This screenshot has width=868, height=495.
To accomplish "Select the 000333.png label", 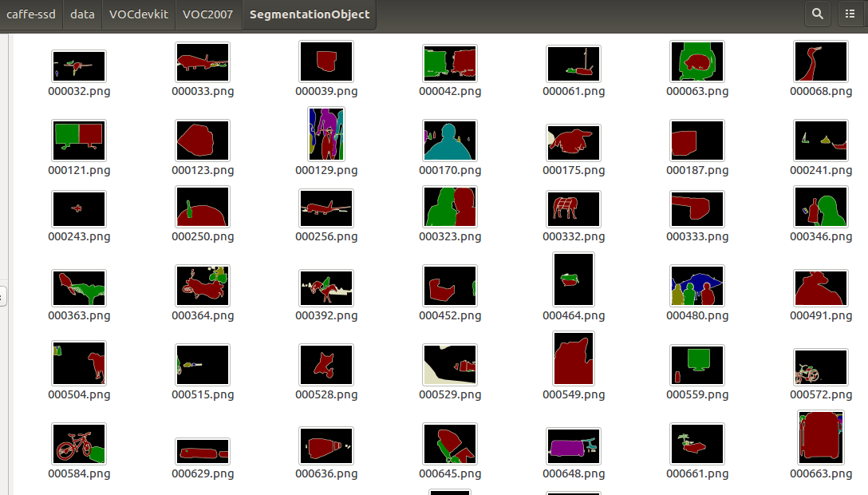I will click(697, 236).
